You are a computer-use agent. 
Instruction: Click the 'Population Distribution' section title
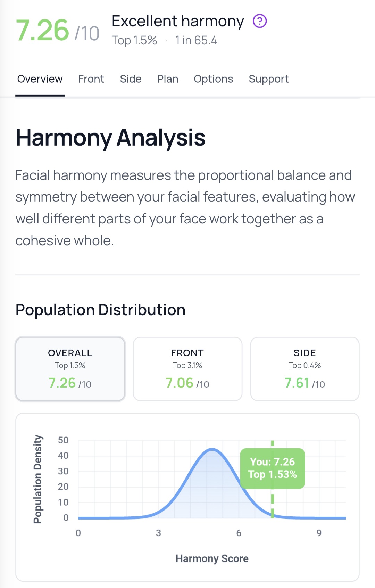(101, 310)
